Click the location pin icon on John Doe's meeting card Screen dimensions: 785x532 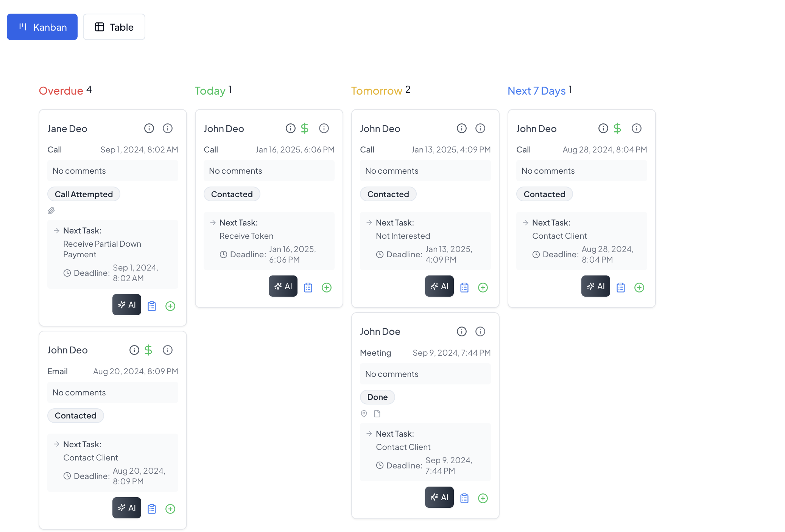tap(364, 414)
